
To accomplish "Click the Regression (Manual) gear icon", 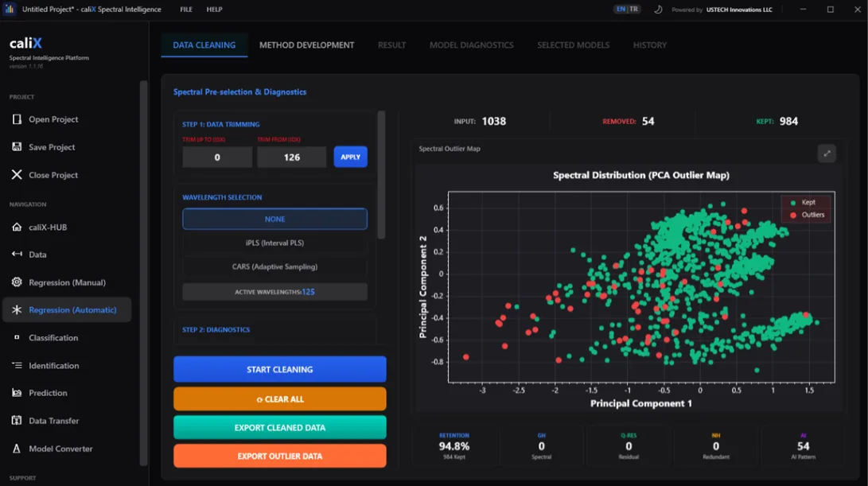I will coord(17,282).
